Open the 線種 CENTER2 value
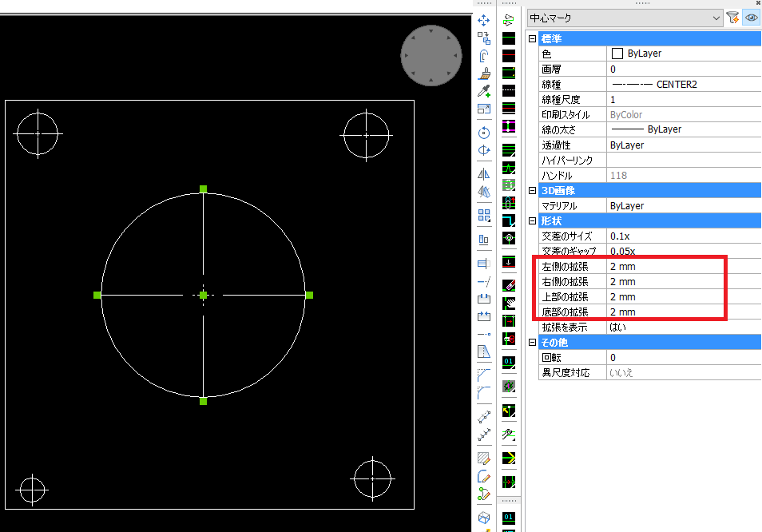This screenshot has width=762, height=532. tap(684, 84)
